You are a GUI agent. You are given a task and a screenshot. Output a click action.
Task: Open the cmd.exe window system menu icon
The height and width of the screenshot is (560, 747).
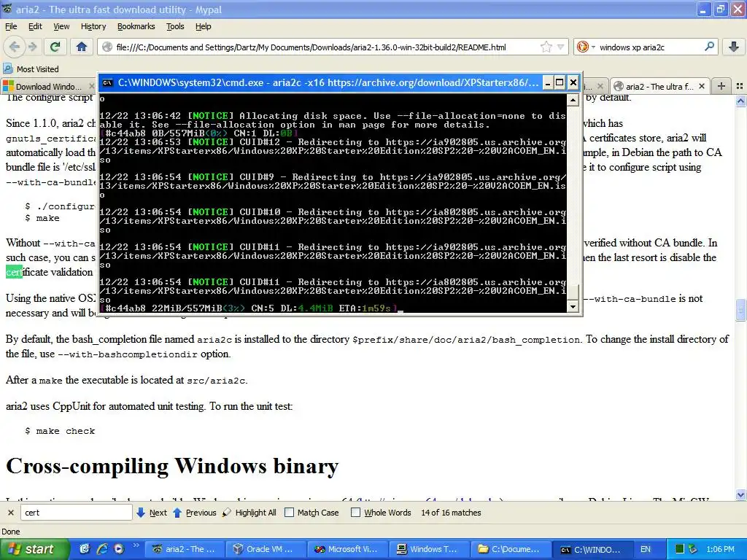108,83
